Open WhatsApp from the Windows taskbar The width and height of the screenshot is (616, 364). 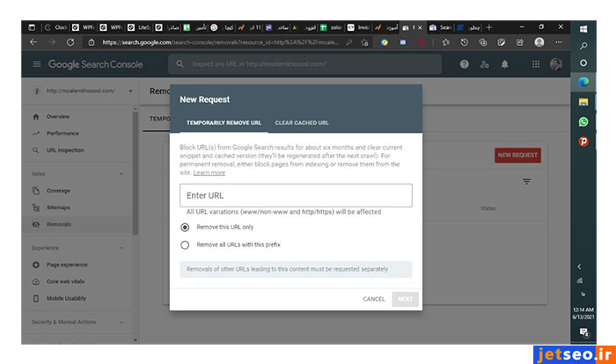coord(583,122)
